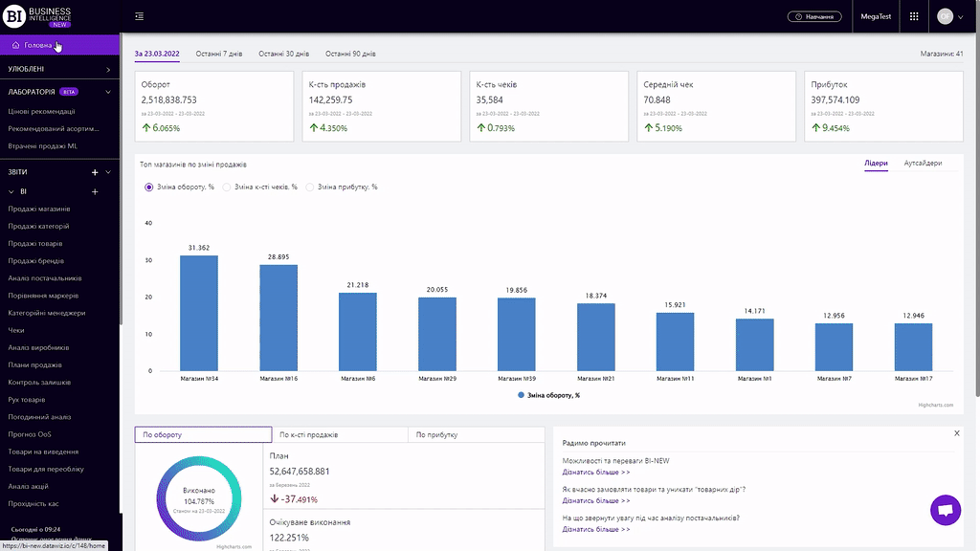The width and height of the screenshot is (980, 551).
Task: Select Зміна обороту, % radio option
Action: [x=149, y=187]
